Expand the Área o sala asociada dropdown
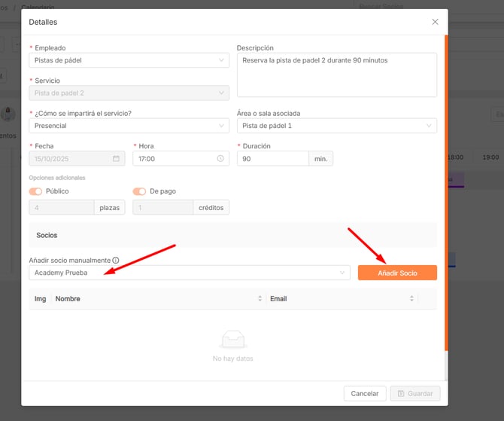504x421 pixels. (x=336, y=126)
